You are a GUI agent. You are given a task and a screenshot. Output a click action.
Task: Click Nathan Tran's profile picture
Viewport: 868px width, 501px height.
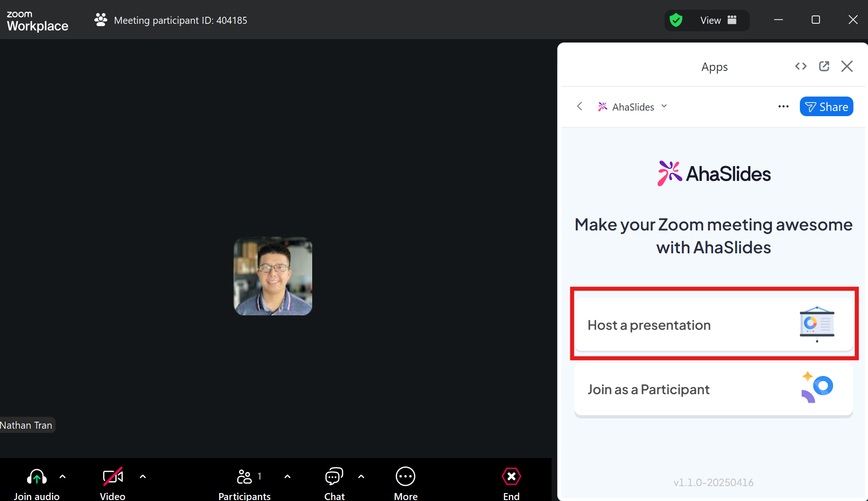(x=273, y=276)
